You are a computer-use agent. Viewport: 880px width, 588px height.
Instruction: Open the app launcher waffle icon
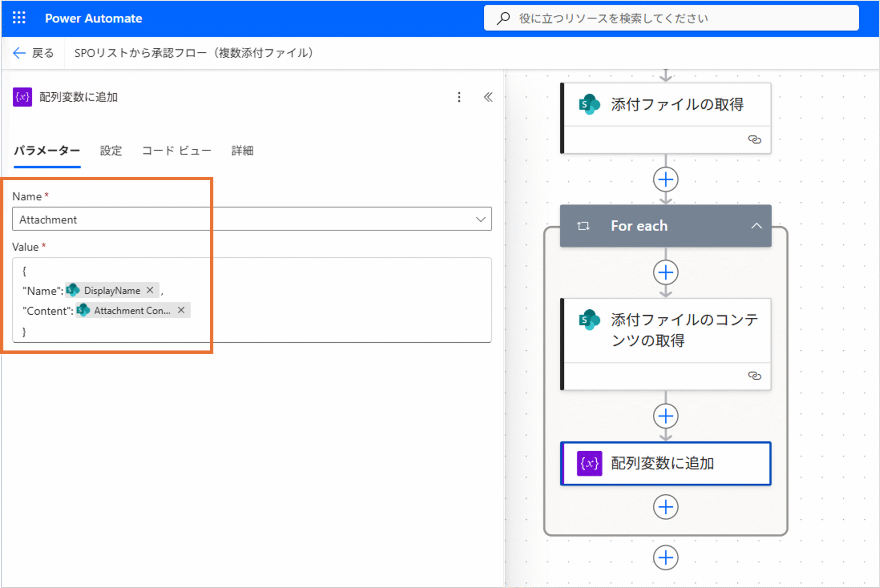tap(19, 18)
